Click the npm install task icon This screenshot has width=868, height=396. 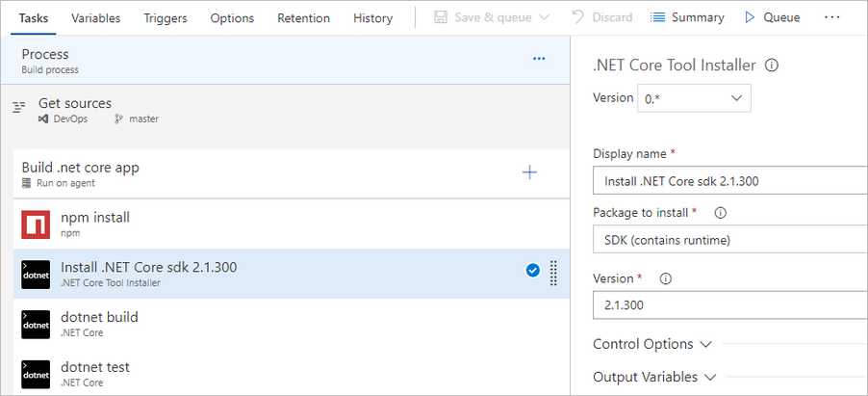pos(36,224)
